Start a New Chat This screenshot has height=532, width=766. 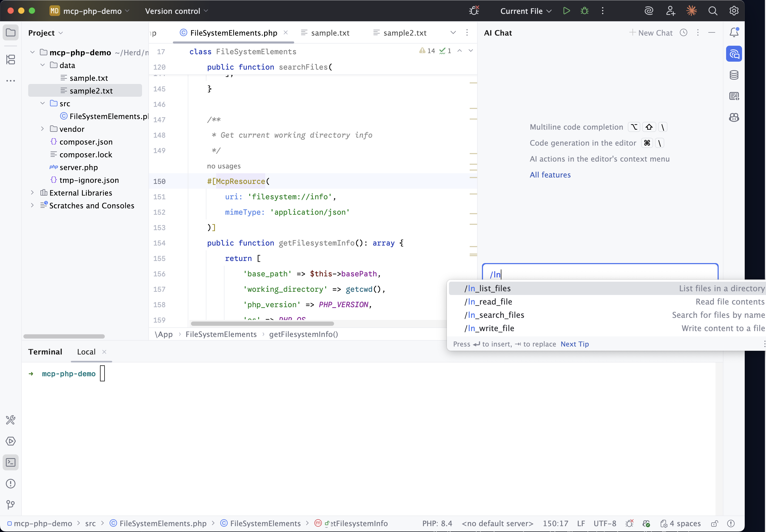click(651, 33)
